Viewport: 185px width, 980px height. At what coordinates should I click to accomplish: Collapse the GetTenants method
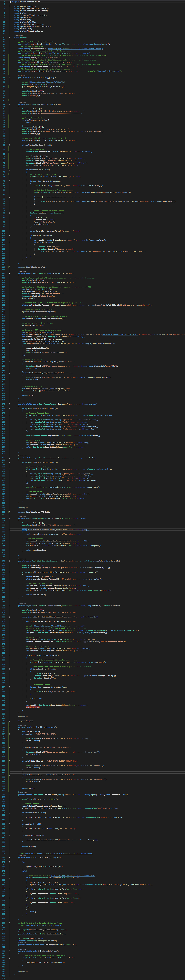[9, 518]
